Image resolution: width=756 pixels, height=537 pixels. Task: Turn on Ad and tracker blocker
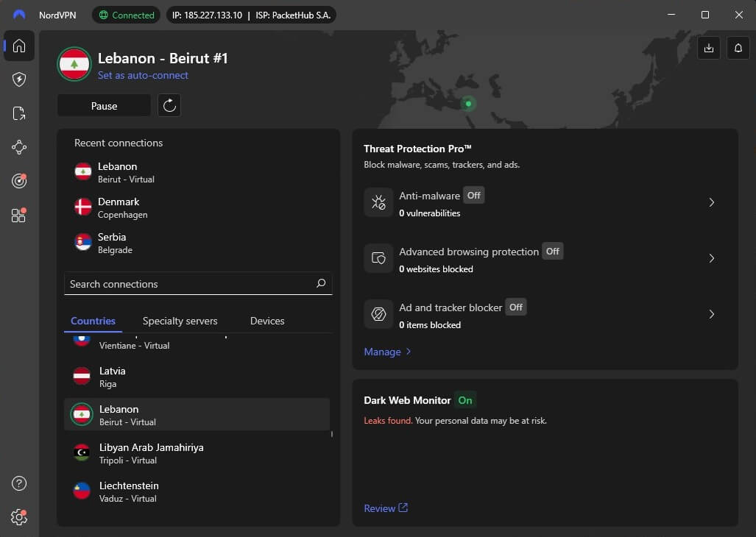pos(515,307)
